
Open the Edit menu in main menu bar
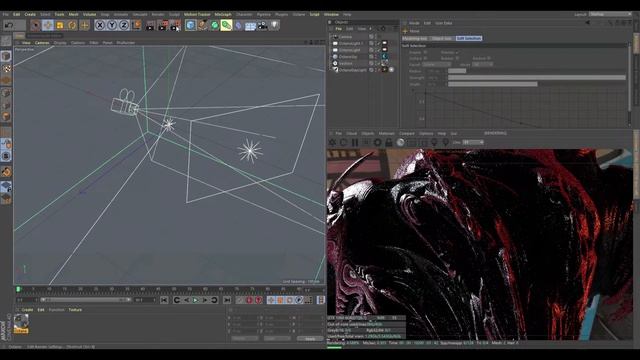(16, 14)
